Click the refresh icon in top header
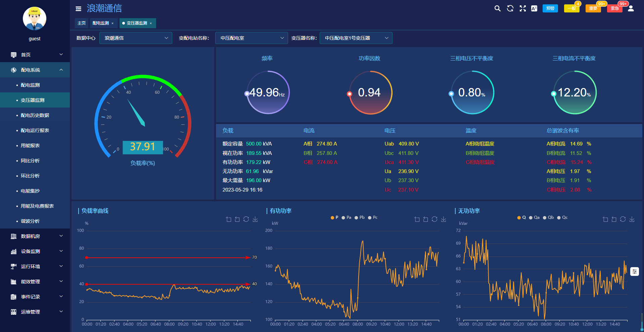The image size is (644, 332). [x=510, y=8]
